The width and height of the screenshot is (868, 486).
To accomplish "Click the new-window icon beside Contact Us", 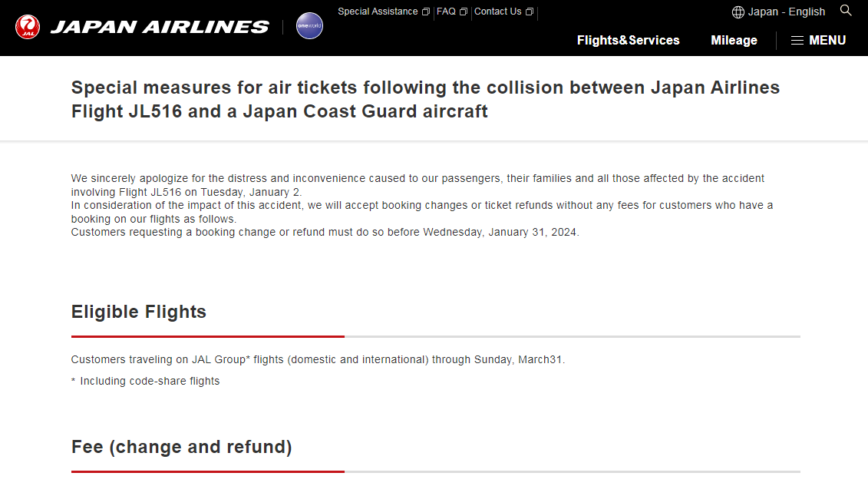I will [x=530, y=12].
